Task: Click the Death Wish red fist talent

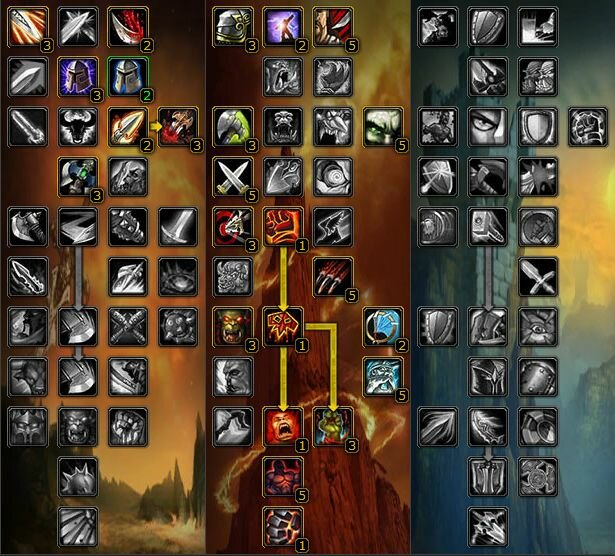Action: tap(283, 227)
